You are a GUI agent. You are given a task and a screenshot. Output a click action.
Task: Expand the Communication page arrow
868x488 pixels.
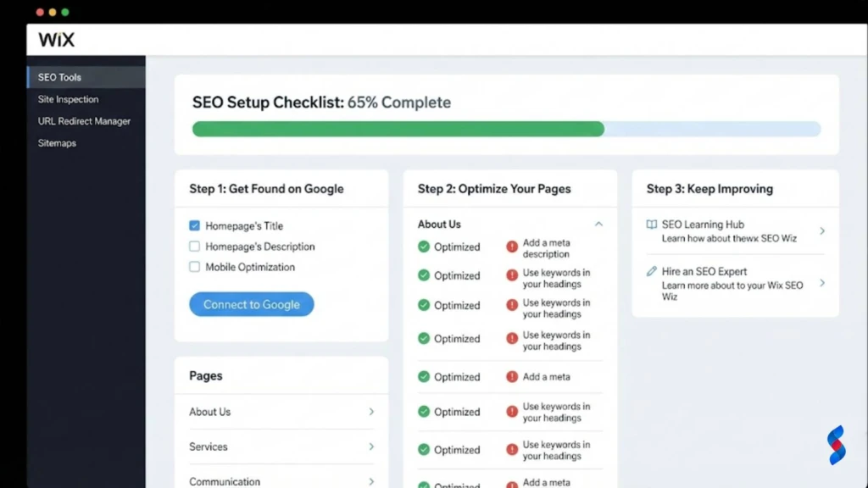pyautogui.click(x=371, y=480)
